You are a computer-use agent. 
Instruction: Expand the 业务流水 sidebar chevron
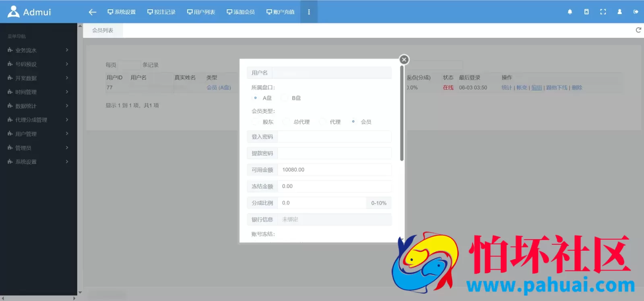pyautogui.click(x=67, y=50)
